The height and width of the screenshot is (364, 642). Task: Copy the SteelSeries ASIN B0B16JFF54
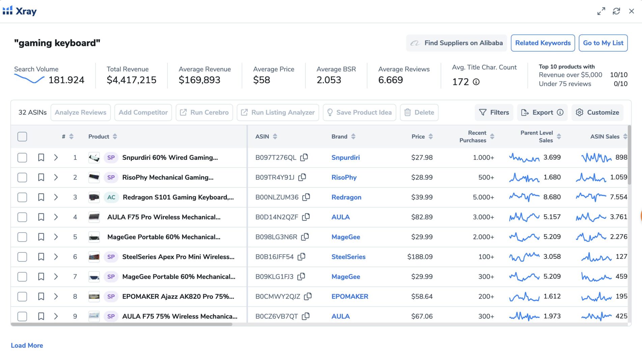coord(301,257)
